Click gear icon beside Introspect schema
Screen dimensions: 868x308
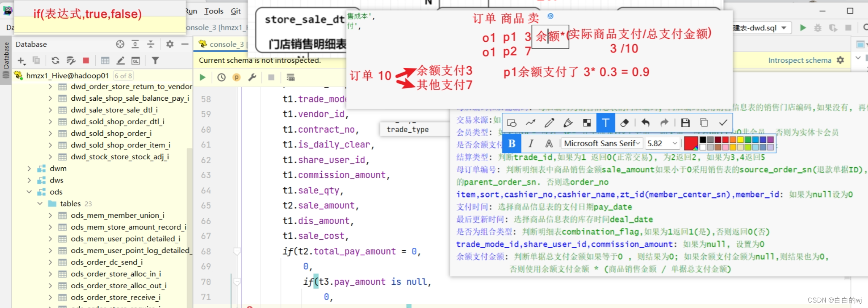[x=840, y=60]
